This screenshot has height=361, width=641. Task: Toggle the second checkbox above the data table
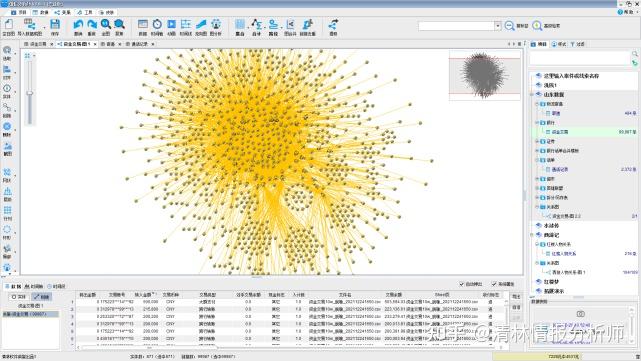coord(494,284)
